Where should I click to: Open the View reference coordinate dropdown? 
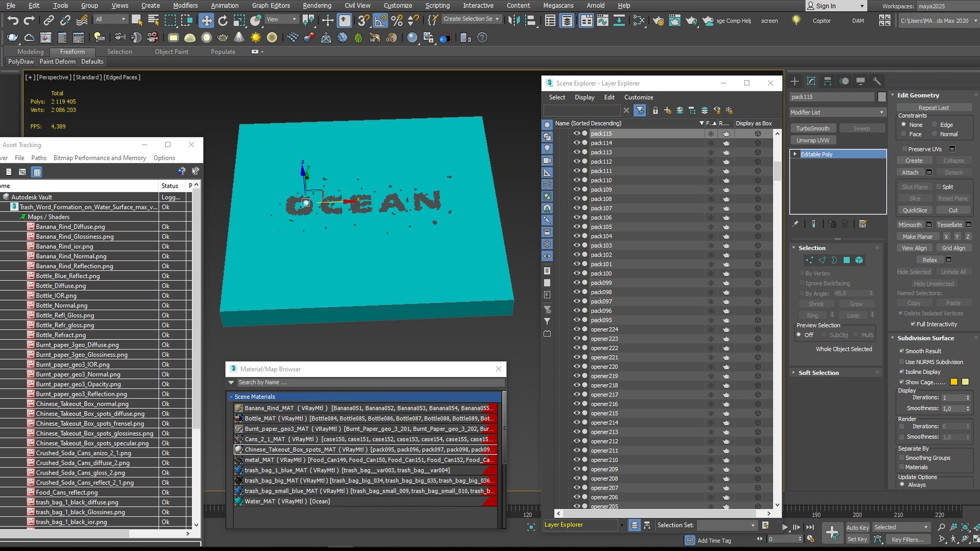click(281, 19)
